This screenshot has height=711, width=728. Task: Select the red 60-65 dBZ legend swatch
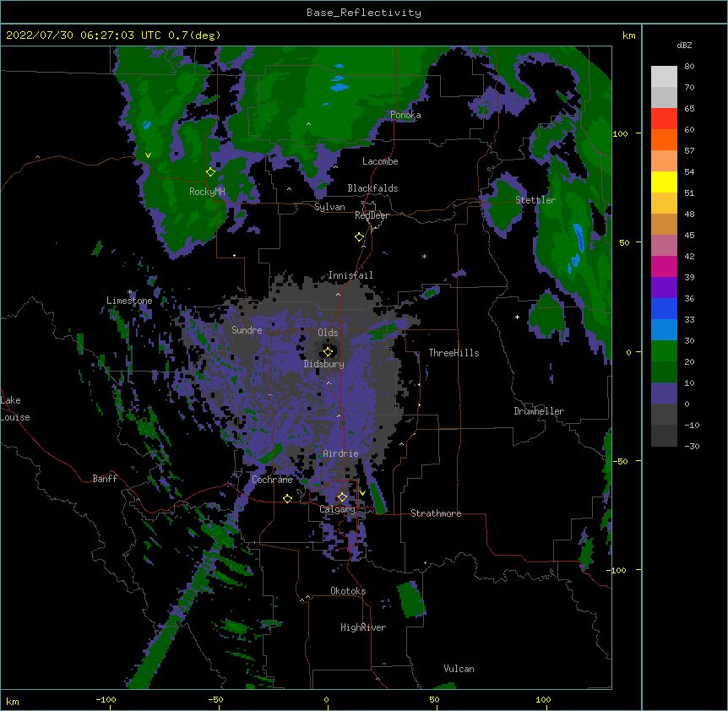[664, 119]
